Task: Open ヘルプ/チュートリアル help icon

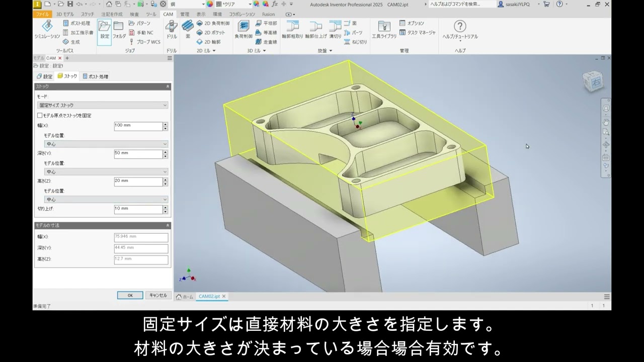Action: pos(460,30)
